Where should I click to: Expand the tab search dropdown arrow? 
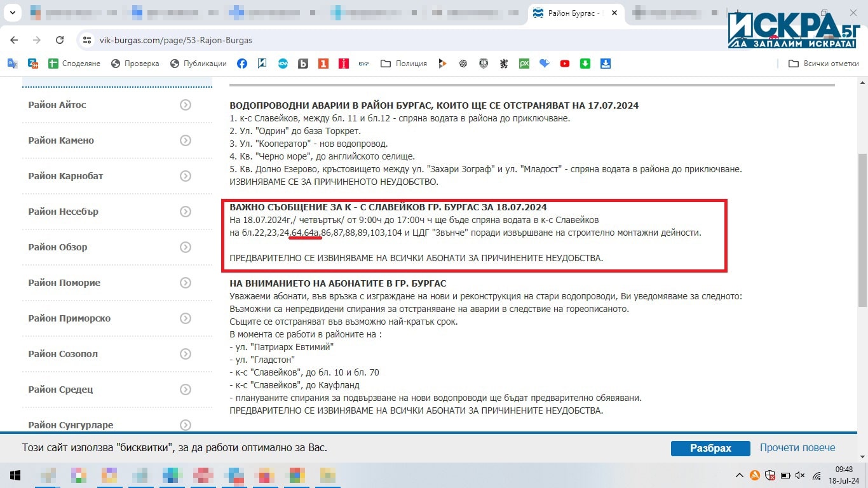click(x=13, y=13)
